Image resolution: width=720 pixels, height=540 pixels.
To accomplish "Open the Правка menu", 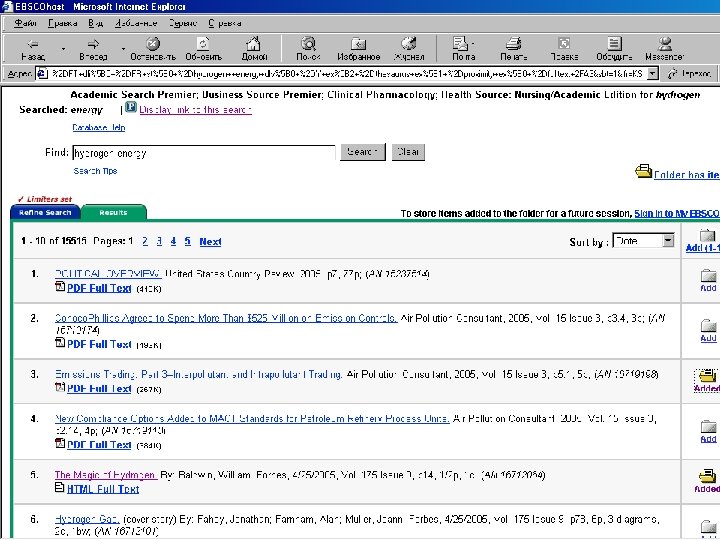I will pyautogui.click(x=62, y=23).
